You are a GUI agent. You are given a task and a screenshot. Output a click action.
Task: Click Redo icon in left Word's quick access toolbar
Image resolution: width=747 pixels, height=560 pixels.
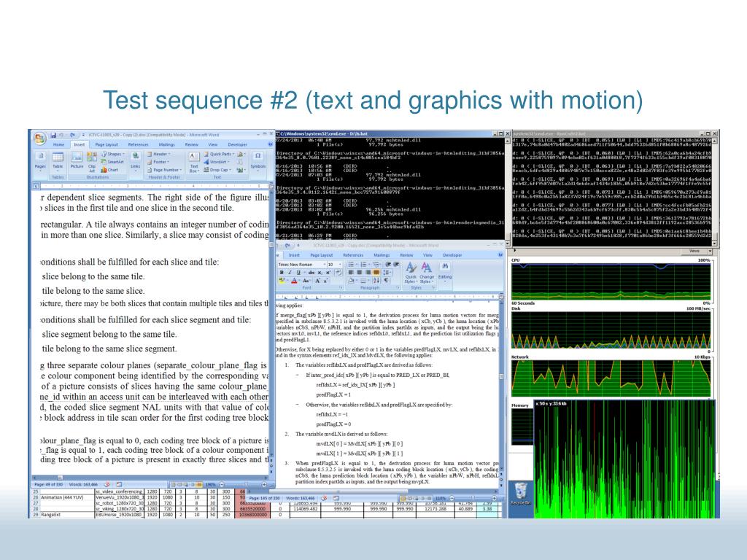(x=72, y=135)
